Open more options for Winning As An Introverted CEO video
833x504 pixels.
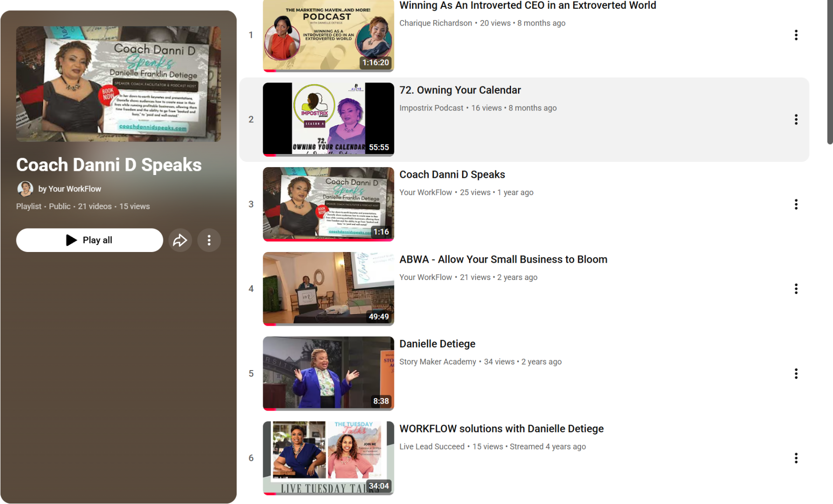[x=796, y=35]
